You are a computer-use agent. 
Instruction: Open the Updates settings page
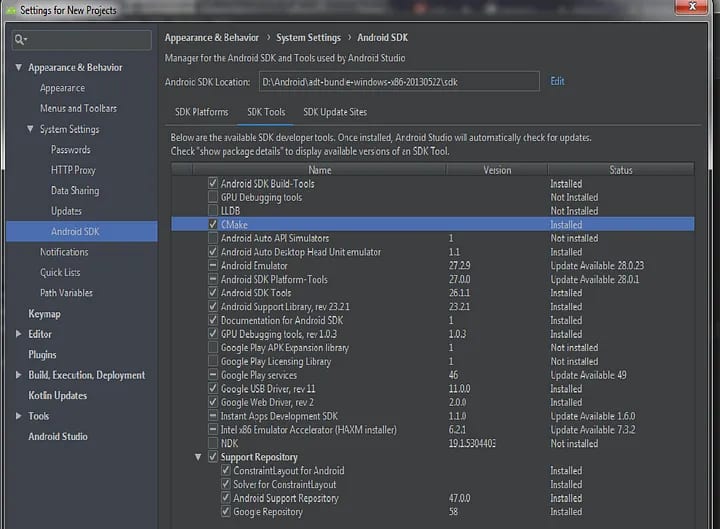coord(66,211)
